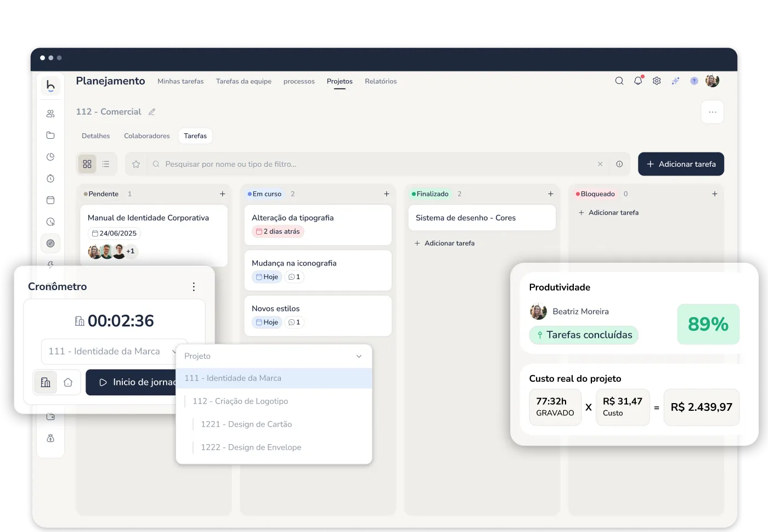
Task: Click Adicionar tarefa link under Finalizado
Action: [x=444, y=243]
